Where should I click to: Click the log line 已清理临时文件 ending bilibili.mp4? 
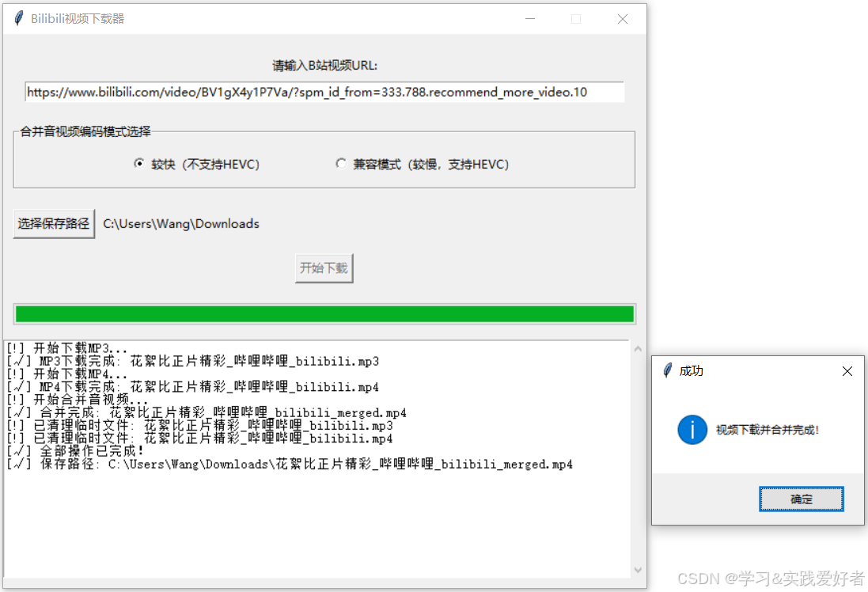click(x=199, y=438)
